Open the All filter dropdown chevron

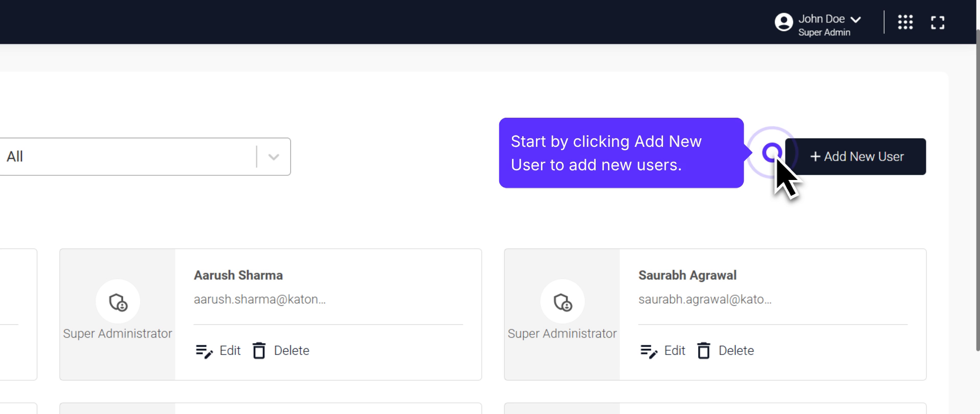(274, 157)
